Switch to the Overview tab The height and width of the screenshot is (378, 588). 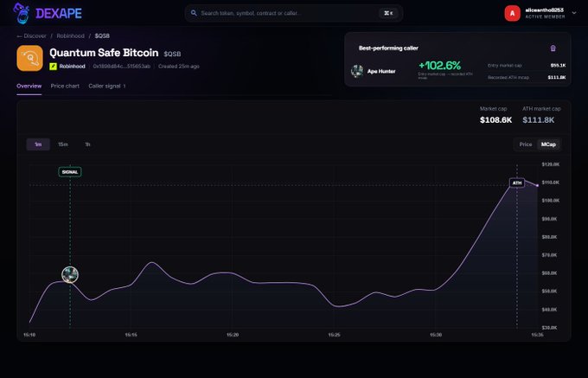[29, 86]
